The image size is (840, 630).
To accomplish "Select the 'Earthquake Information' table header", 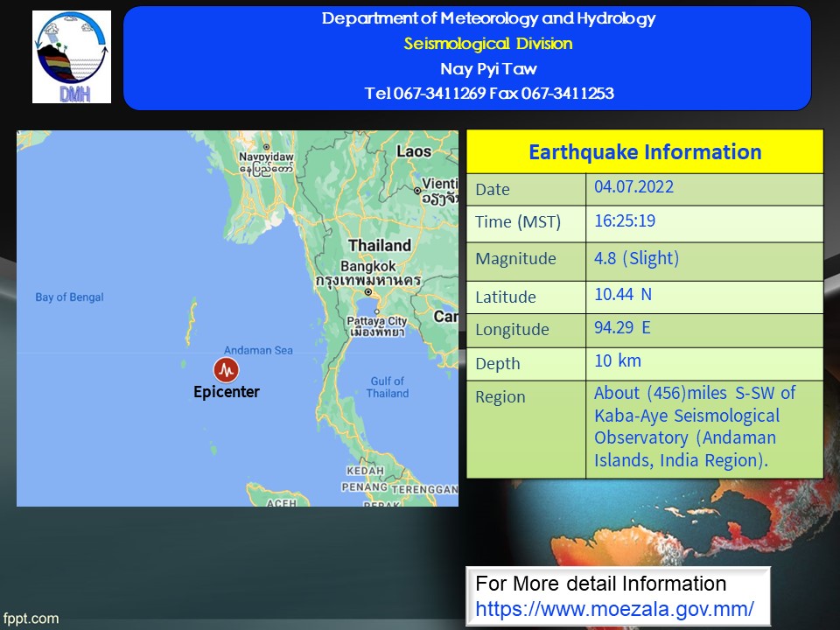I will pyautogui.click(x=645, y=151).
